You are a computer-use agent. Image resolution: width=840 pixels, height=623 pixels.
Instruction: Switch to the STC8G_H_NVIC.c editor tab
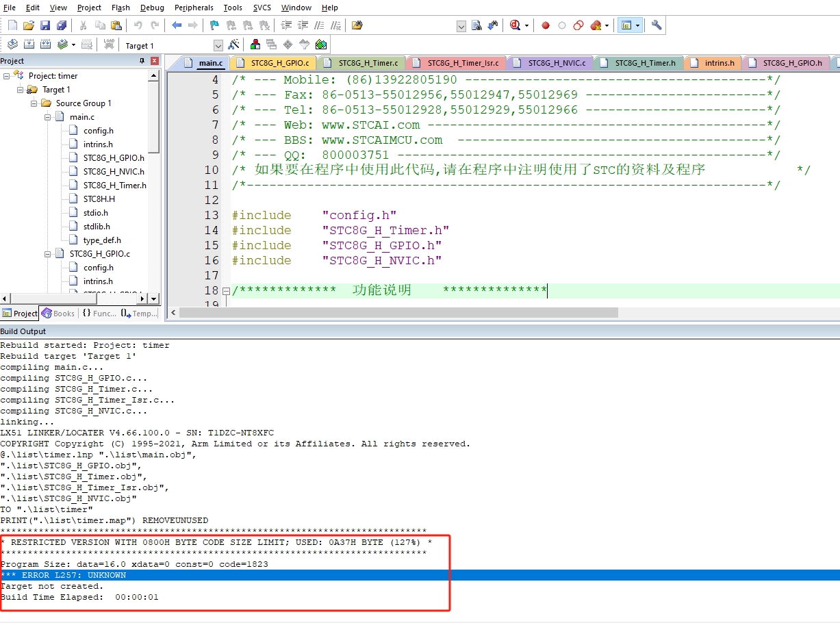(x=550, y=63)
